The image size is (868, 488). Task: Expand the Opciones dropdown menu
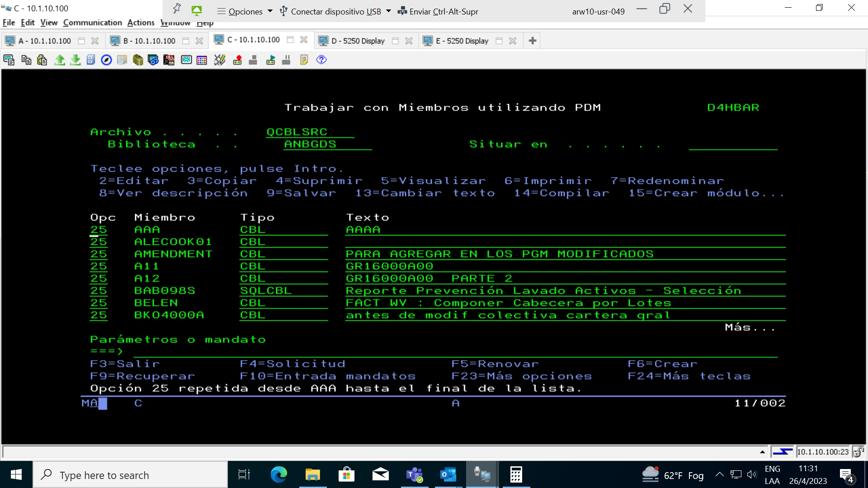point(245,11)
